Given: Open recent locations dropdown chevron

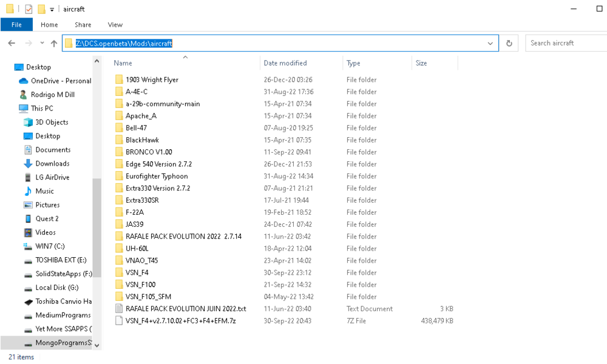Looking at the screenshot, I should tap(42, 43).
